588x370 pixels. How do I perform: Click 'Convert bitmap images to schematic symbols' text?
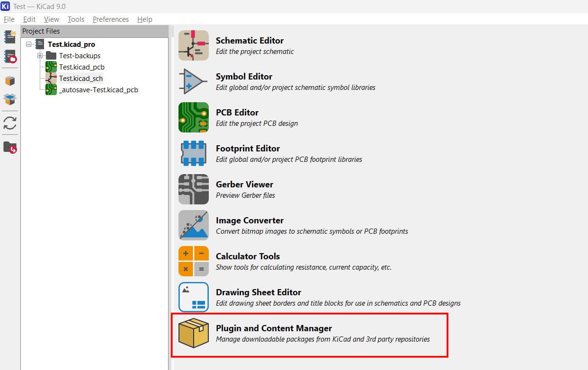click(x=312, y=231)
